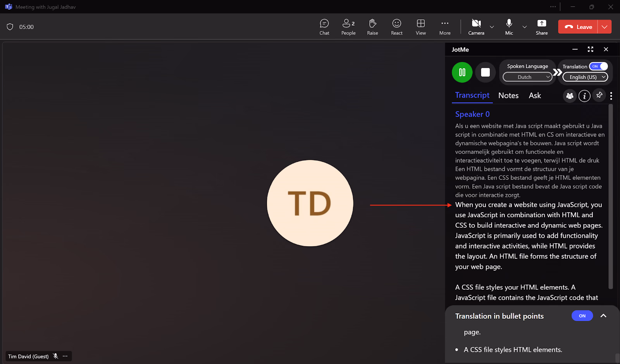Toggle JotMe Translation switch off
The image size is (620, 364).
coord(598,66)
